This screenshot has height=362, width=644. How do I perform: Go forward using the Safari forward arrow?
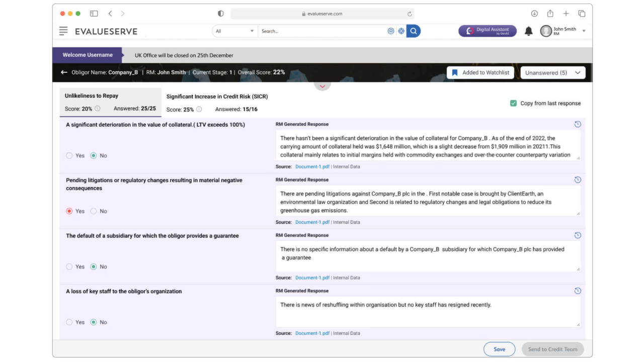[123, 14]
